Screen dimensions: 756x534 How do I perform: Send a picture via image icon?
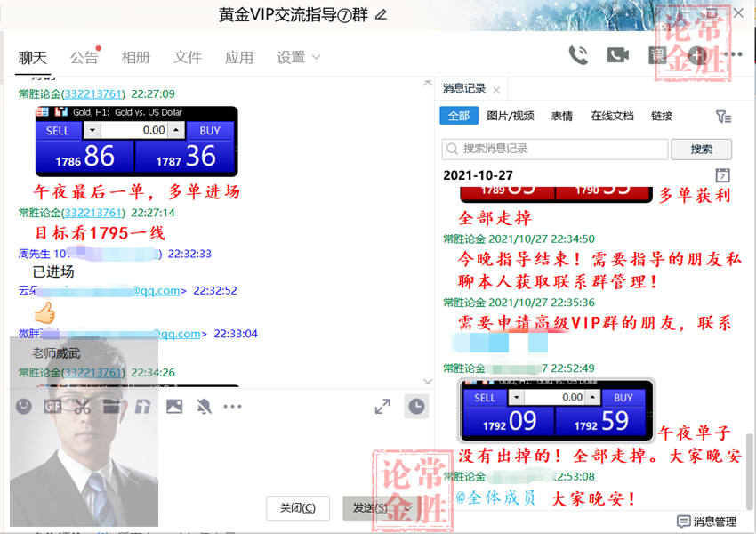coord(174,406)
